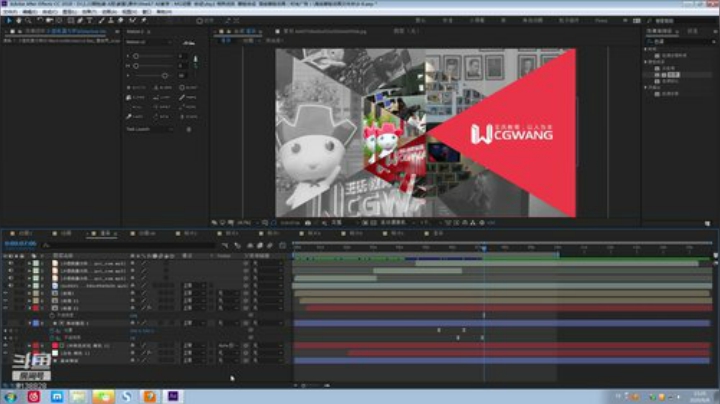This screenshot has width=720, height=404.
Task: Select the Rectangle shape tool
Action: coord(71,21)
